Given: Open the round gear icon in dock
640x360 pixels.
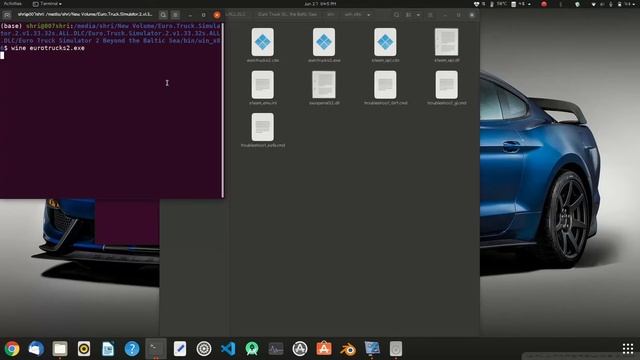Looking at the screenshot, I should [x=204, y=349].
